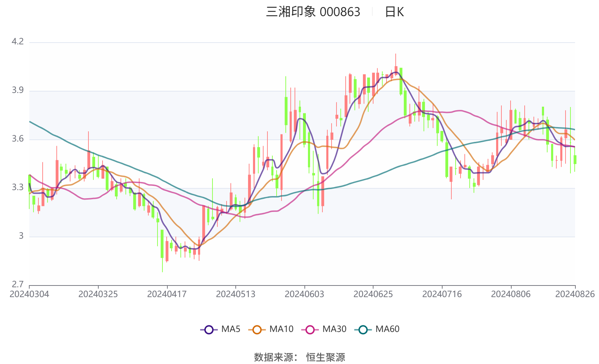Toggle the MA10 legend series
Screen dimensions: 599x364
[271, 329]
